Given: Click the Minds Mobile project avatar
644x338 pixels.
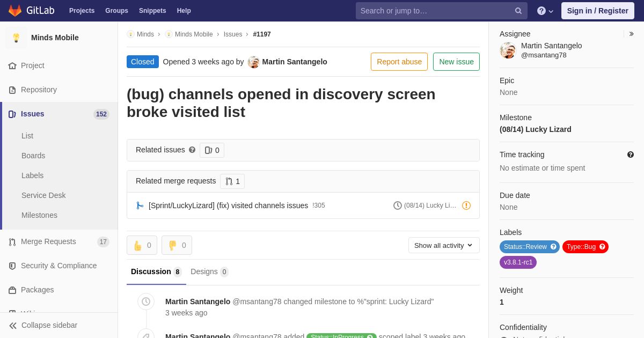Looking at the screenshot, I should 16,38.
